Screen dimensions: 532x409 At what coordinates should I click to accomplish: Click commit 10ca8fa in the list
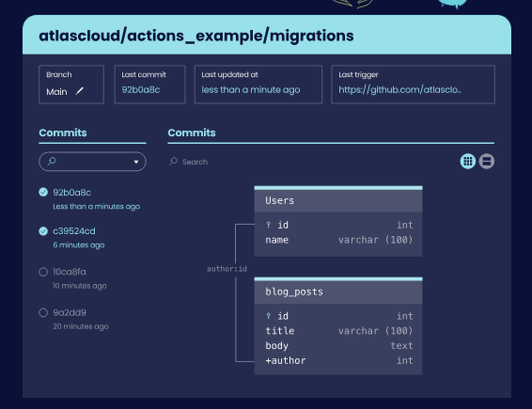[x=69, y=272]
